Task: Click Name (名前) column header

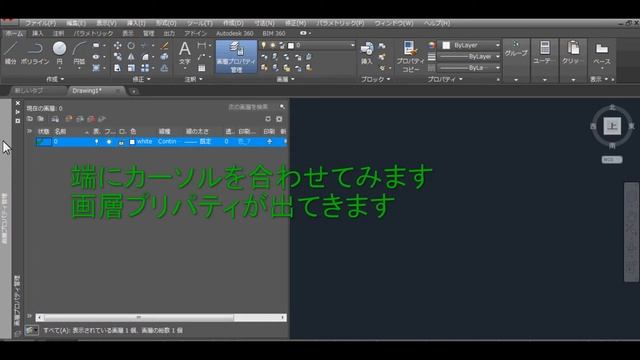Action: tap(60, 131)
